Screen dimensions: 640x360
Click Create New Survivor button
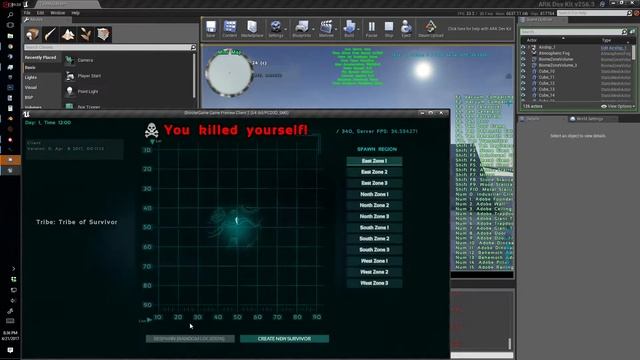click(x=284, y=339)
